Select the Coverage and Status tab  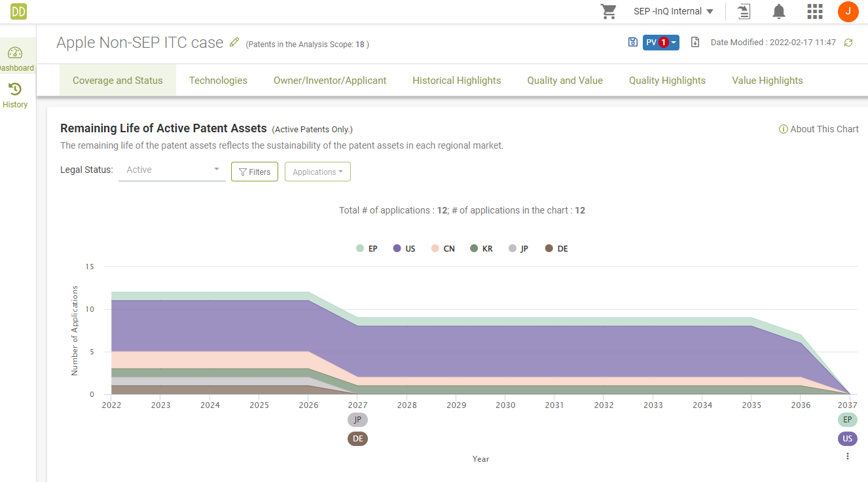point(118,81)
